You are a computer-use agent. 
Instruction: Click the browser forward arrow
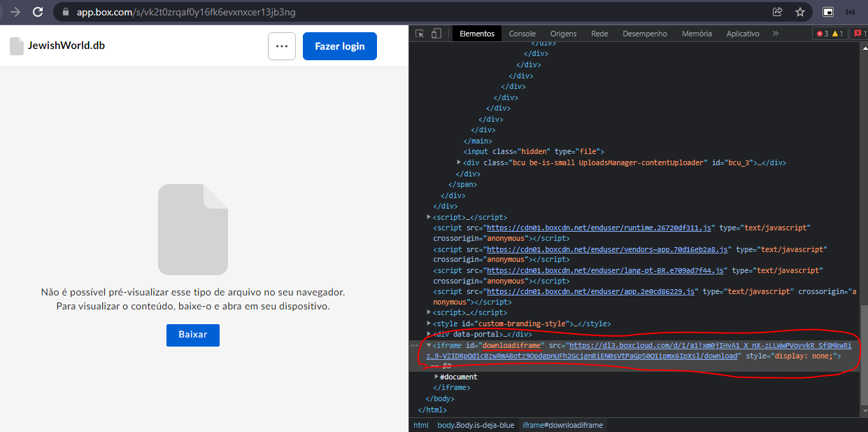click(x=15, y=12)
